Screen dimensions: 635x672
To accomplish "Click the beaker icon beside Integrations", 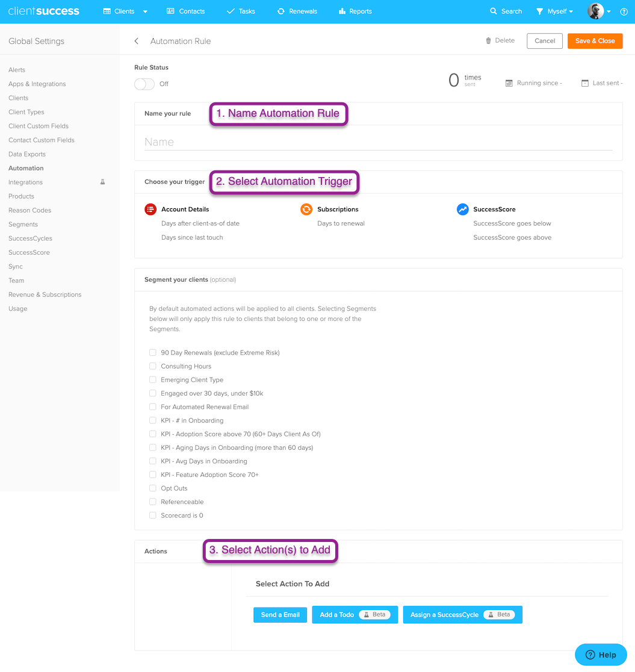I will coord(102,182).
